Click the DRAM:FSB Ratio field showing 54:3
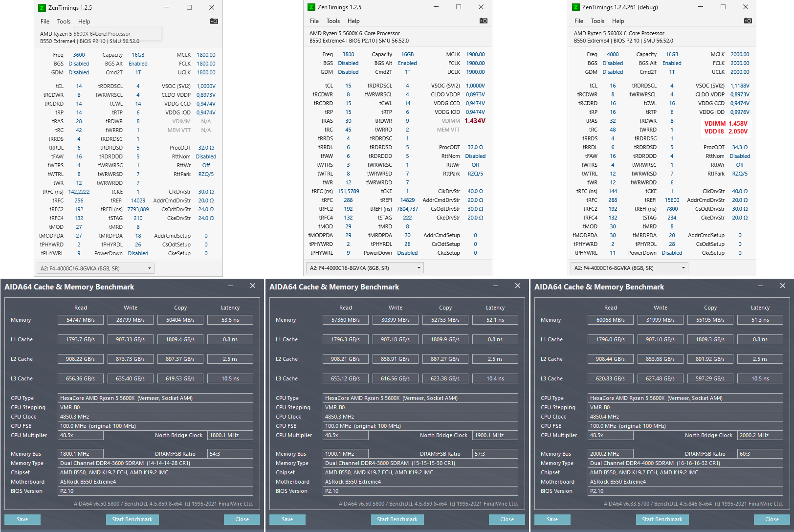794x532 pixels. point(230,454)
